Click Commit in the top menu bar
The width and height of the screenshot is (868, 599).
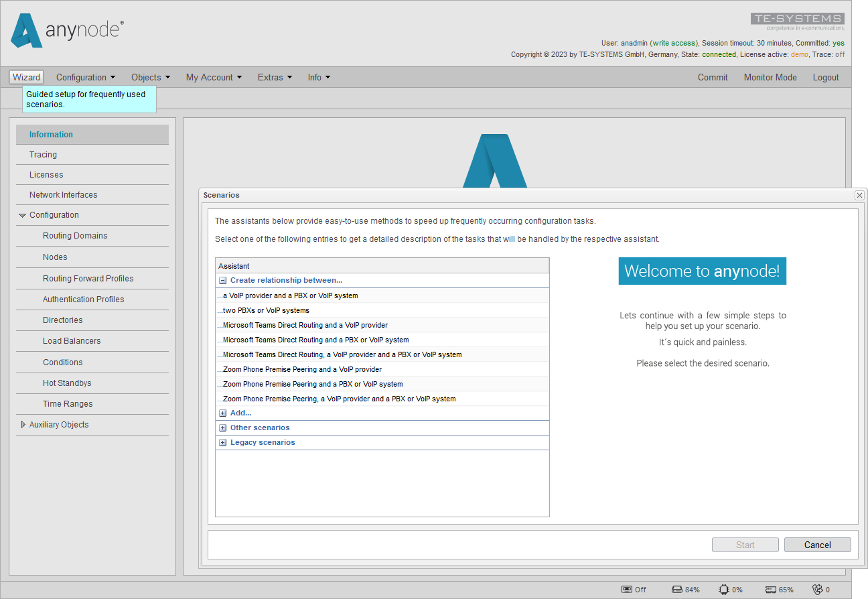[713, 77]
